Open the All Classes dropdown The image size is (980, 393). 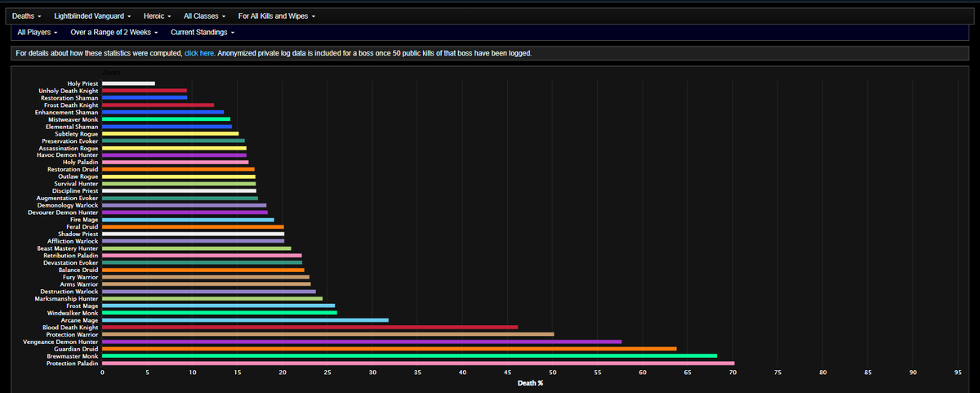pos(204,16)
